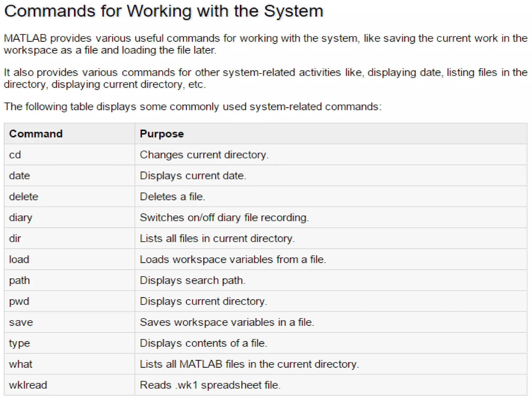Screen dimensions: 532x399
Task: Click the 'wklread' command entry
Action: (x=28, y=385)
